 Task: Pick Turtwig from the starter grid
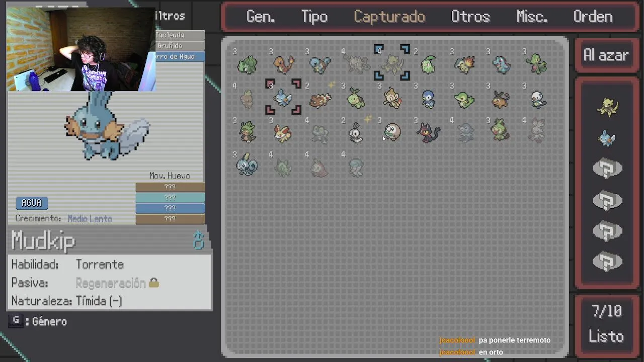pos(356,99)
